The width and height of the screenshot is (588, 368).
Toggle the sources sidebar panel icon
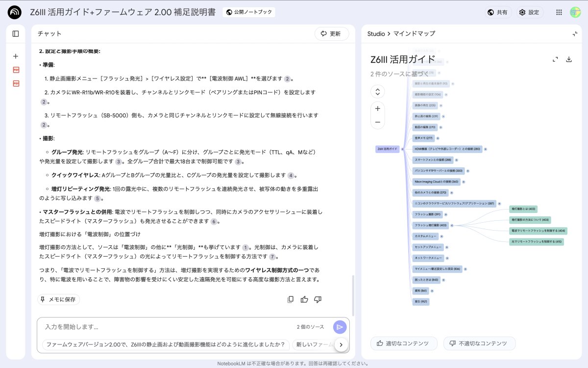(16, 34)
